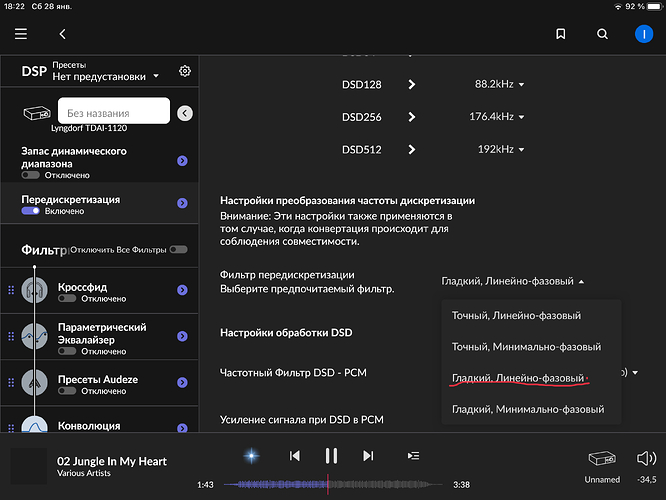Collapse DSP panel with round arrow button
Screen dimensions: 666x500
tap(185, 113)
